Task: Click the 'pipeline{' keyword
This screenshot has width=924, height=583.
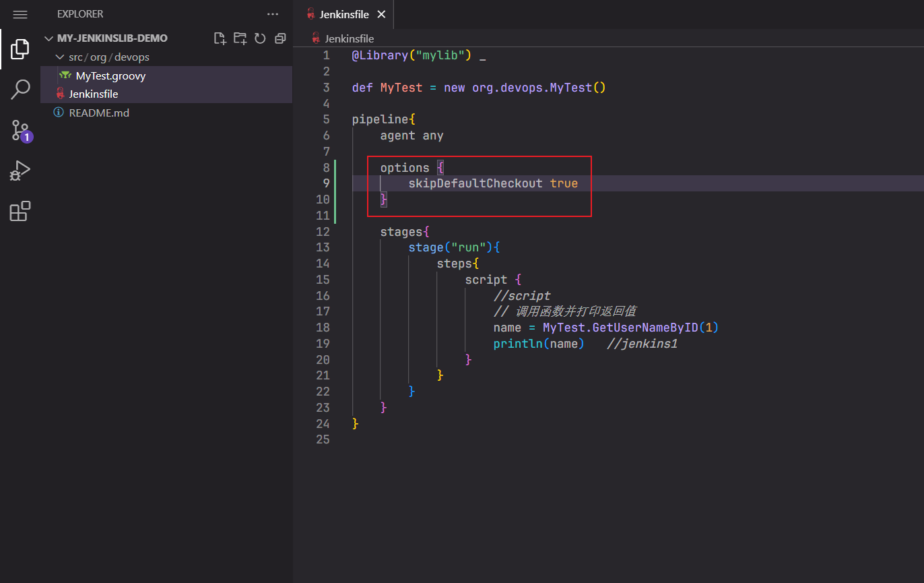Action: coord(384,119)
